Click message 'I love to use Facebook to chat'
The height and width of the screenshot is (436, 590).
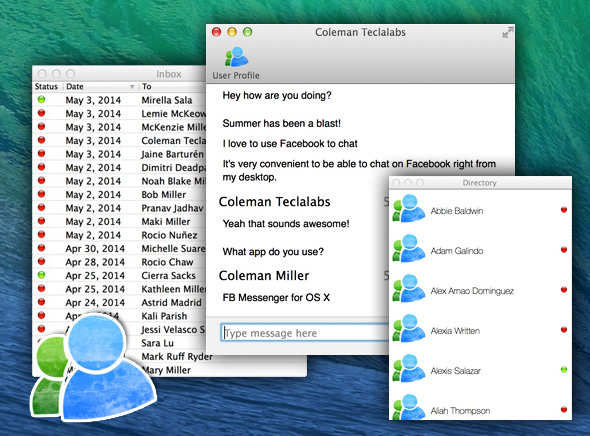(x=290, y=144)
